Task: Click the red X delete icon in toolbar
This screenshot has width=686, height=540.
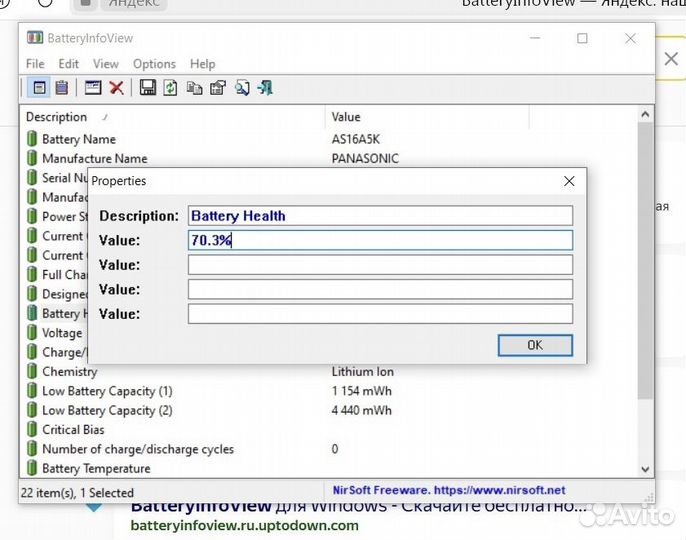Action: [116, 88]
